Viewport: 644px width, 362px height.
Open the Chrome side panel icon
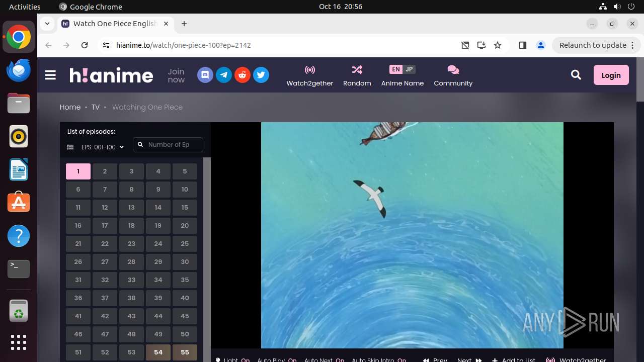click(x=522, y=45)
